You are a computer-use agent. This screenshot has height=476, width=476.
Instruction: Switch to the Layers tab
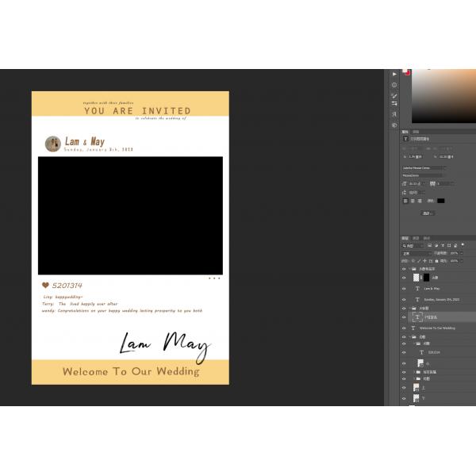(405, 238)
